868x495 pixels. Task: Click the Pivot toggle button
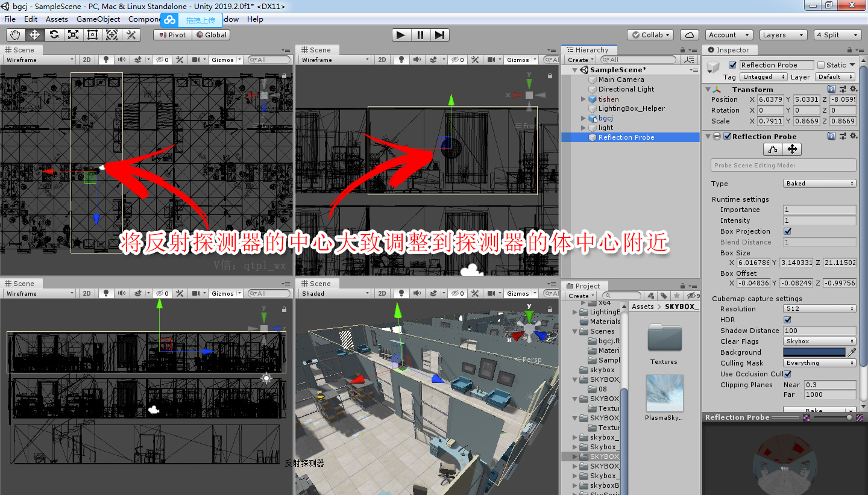[x=172, y=35]
